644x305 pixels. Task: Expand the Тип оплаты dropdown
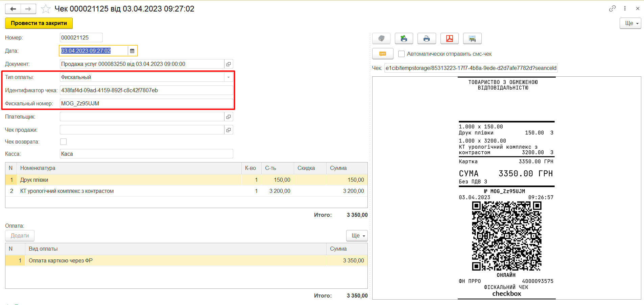229,77
